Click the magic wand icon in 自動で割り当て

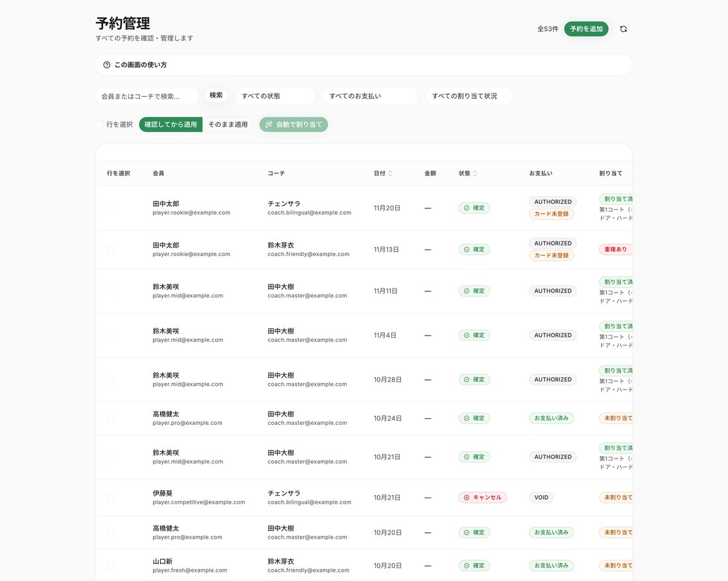click(268, 124)
